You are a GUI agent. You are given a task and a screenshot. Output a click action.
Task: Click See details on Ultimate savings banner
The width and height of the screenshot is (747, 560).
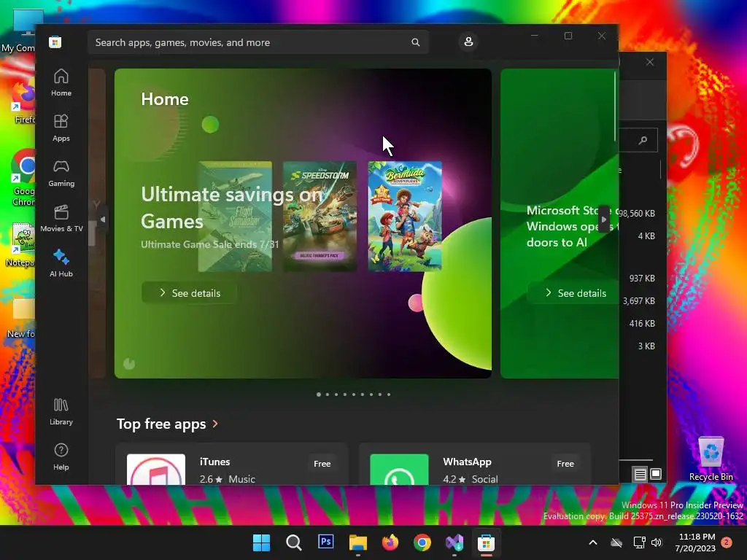click(189, 293)
